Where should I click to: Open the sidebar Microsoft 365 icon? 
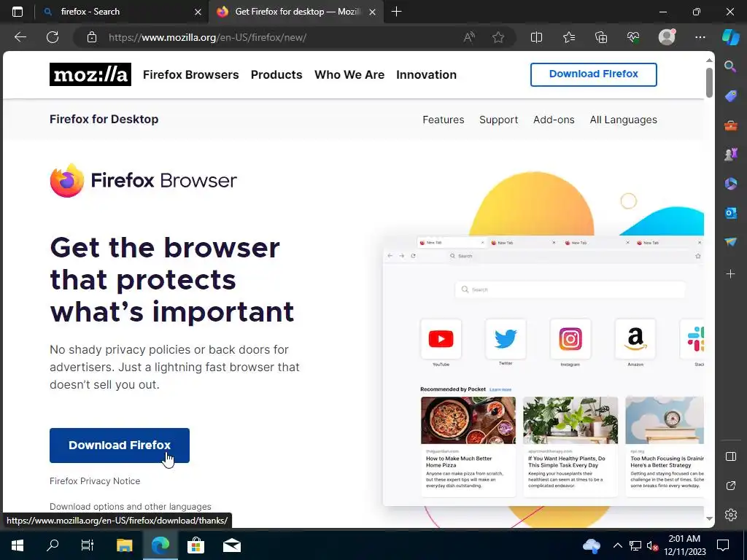tap(730, 183)
